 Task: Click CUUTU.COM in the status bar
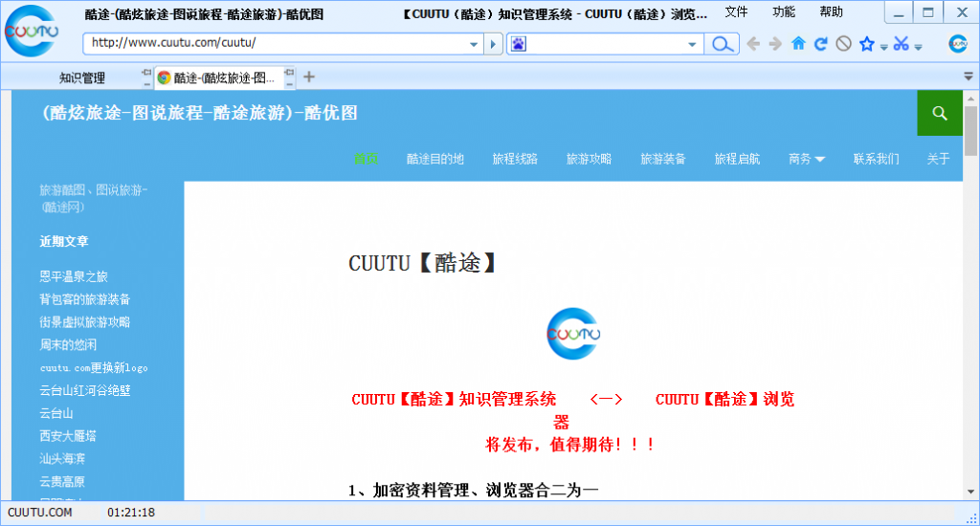pyautogui.click(x=40, y=513)
